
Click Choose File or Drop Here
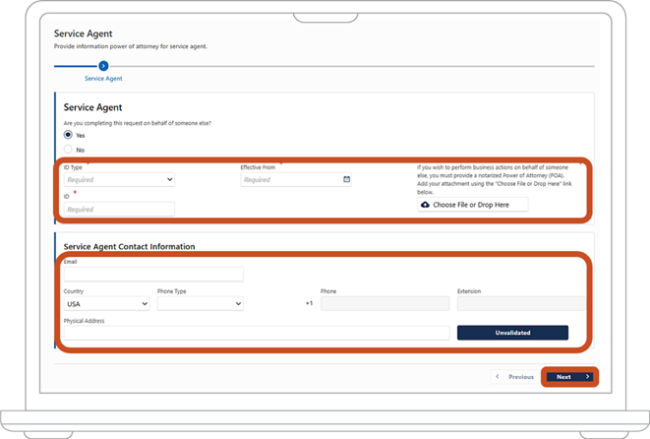pos(473,205)
